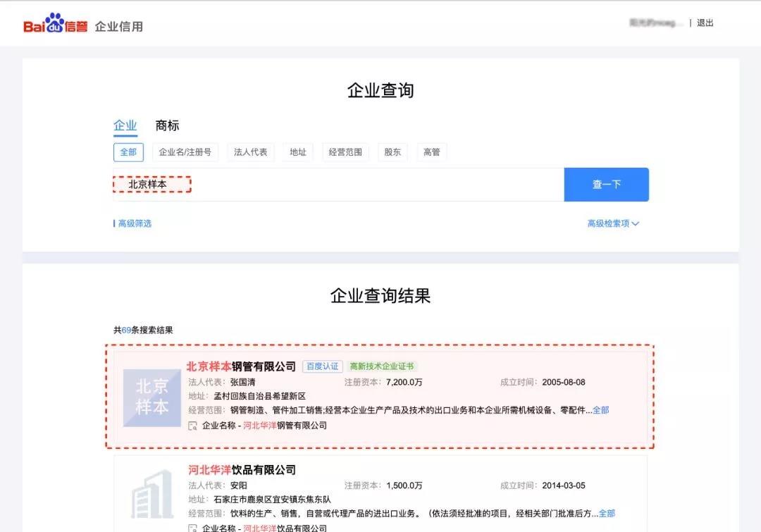761x532 pixels.
Task: Select the 股东 filter option
Action: 392,152
